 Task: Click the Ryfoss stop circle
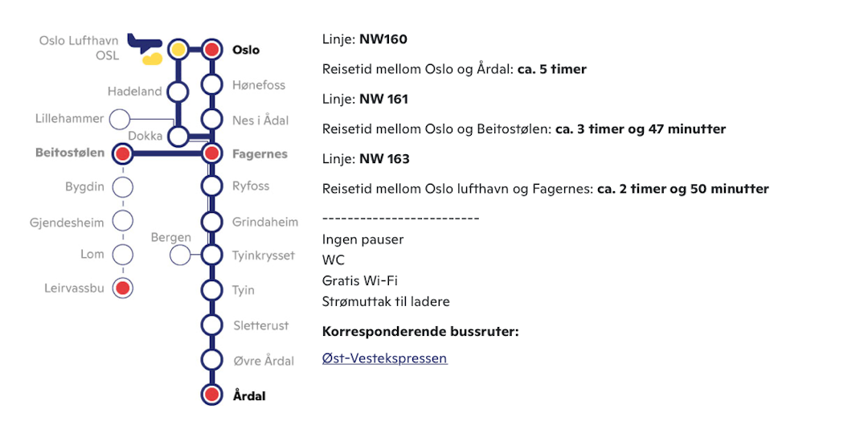click(211, 186)
